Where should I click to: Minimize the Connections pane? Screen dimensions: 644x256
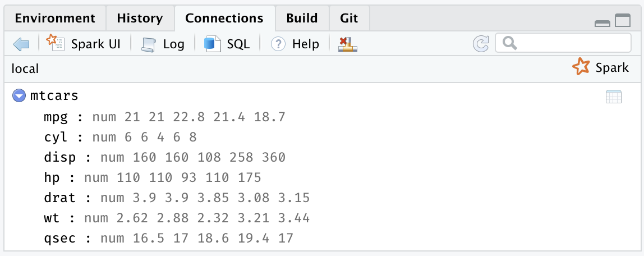[x=602, y=24]
